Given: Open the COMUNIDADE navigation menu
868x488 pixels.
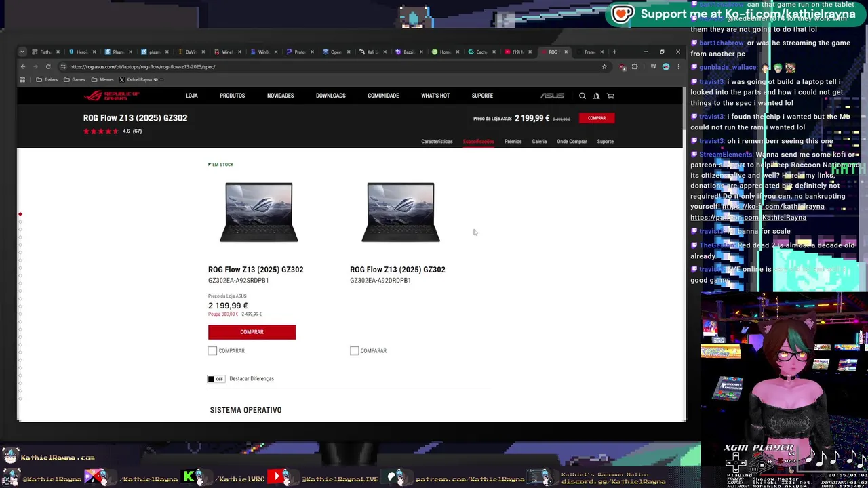Looking at the screenshot, I should click(383, 96).
